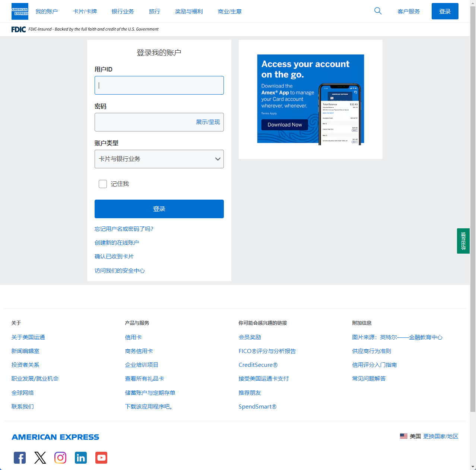Open the 我的账户 navigation menu
Viewport: 476px width, 470px height.
pos(47,12)
